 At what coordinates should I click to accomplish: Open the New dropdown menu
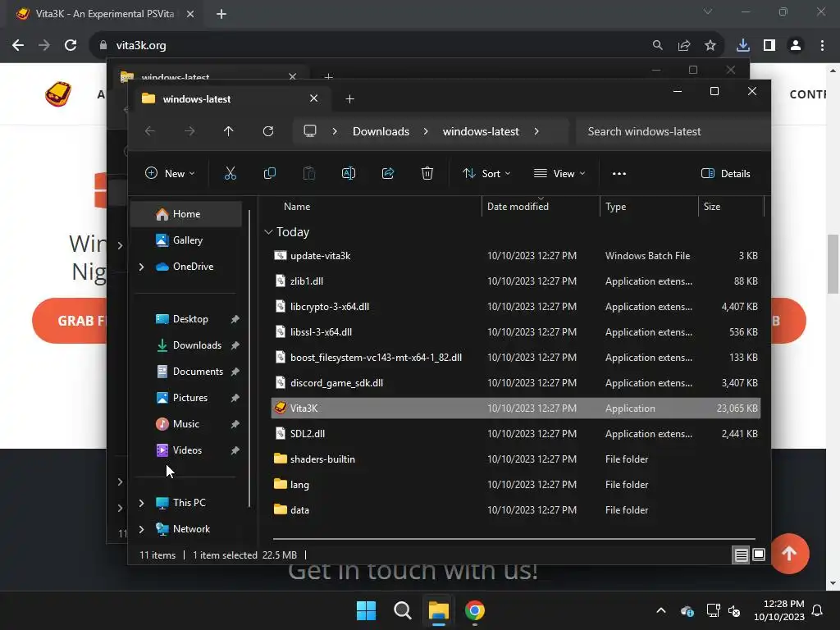pyautogui.click(x=170, y=174)
